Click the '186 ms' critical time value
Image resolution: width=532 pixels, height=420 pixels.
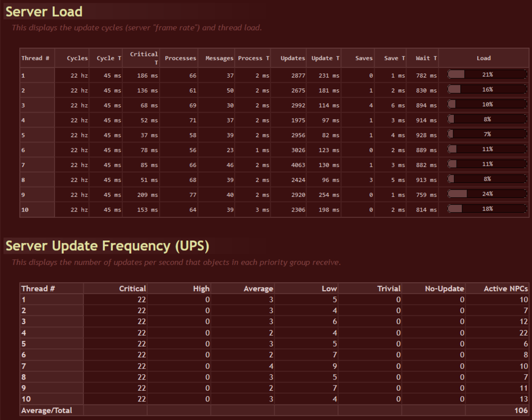pos(147,75)
